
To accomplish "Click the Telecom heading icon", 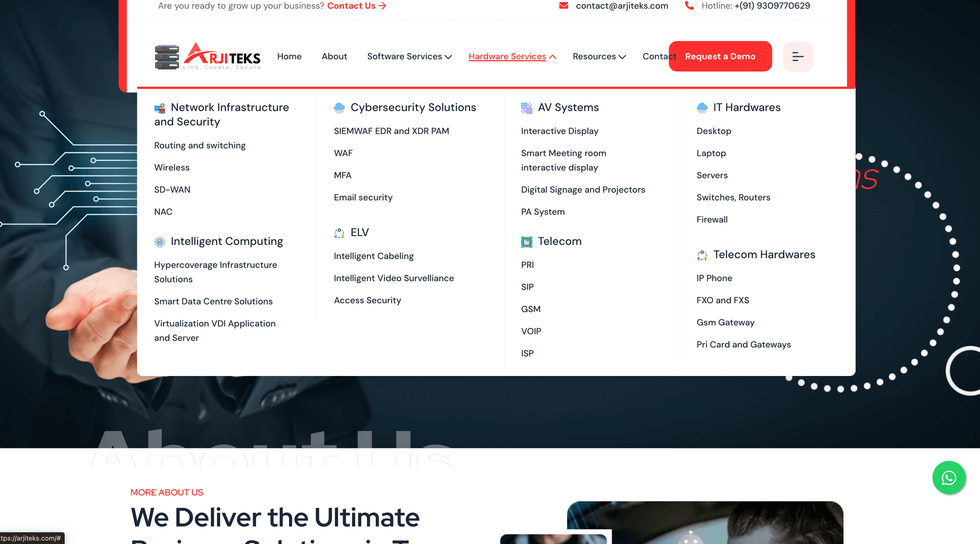I will click(x=527, y=242).
